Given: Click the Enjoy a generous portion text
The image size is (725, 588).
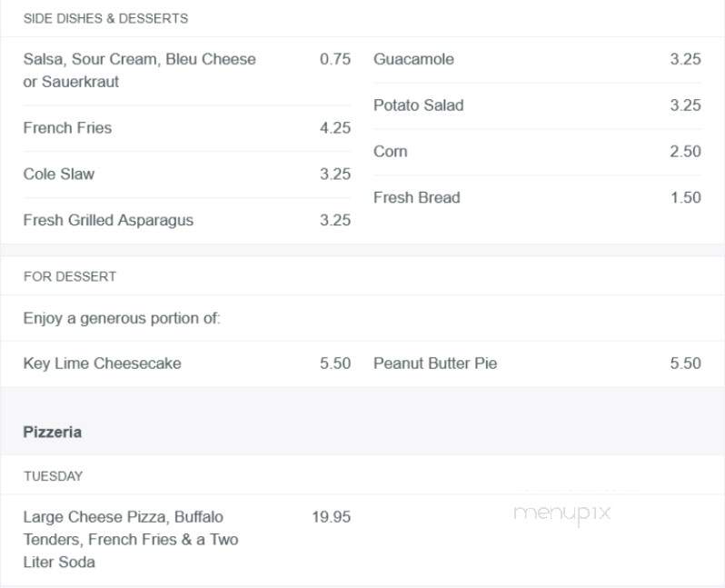Looking at the screenshot, I should [x=122, y=318].
